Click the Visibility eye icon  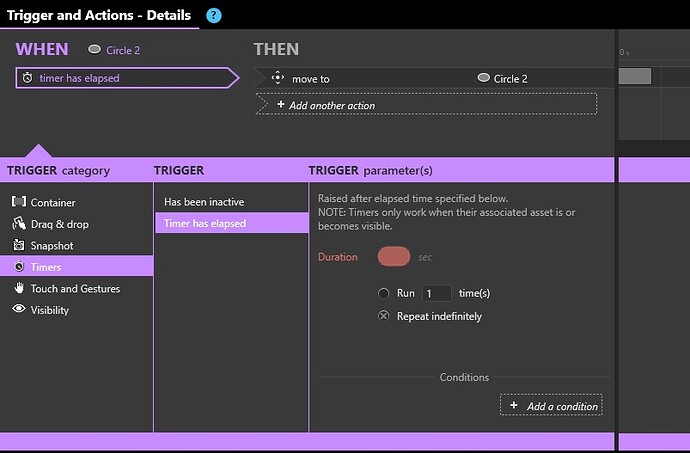(x=18, y=310)
